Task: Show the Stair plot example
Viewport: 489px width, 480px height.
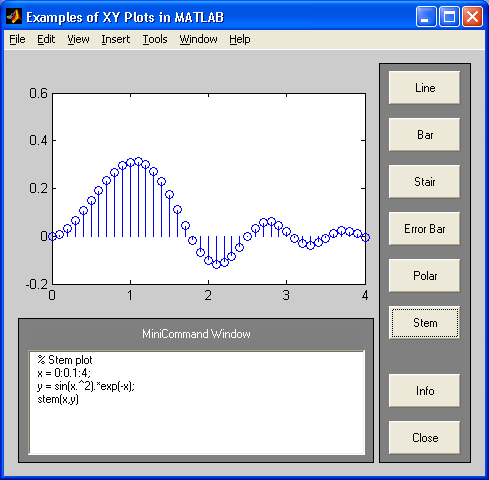Action: point(425,182)
